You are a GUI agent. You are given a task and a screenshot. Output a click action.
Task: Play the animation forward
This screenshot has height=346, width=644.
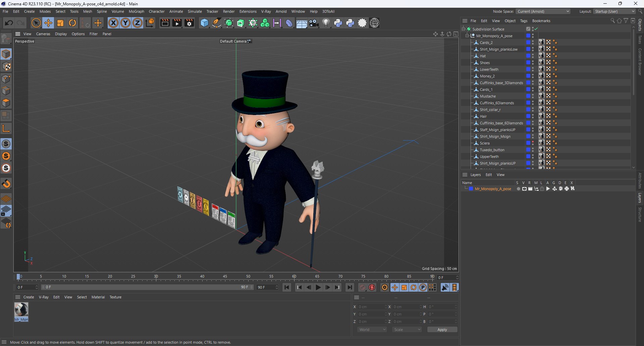click(x=318, y=287)
